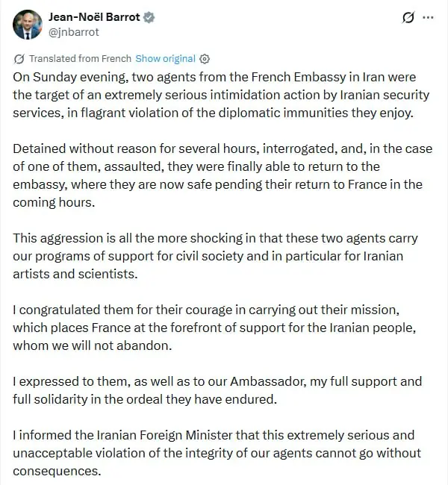Click the paragraph starting 'On Sunday evening'
The width and height of the screenshot is (448, 485).
click(x=221, y=95)
